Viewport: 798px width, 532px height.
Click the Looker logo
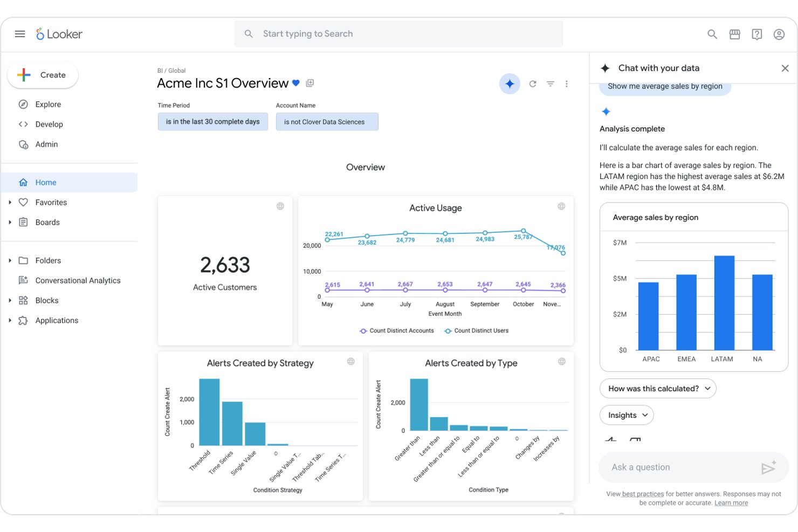coord(59,34)
